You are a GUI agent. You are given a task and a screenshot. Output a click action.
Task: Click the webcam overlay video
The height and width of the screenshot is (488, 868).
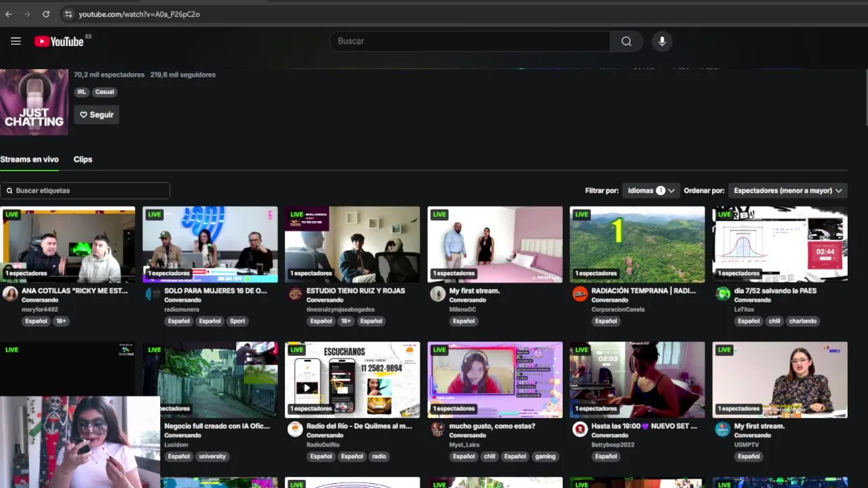point(80,442)
